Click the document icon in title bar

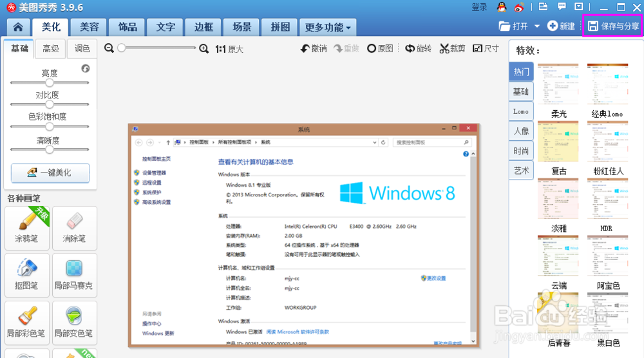(543, 6)
